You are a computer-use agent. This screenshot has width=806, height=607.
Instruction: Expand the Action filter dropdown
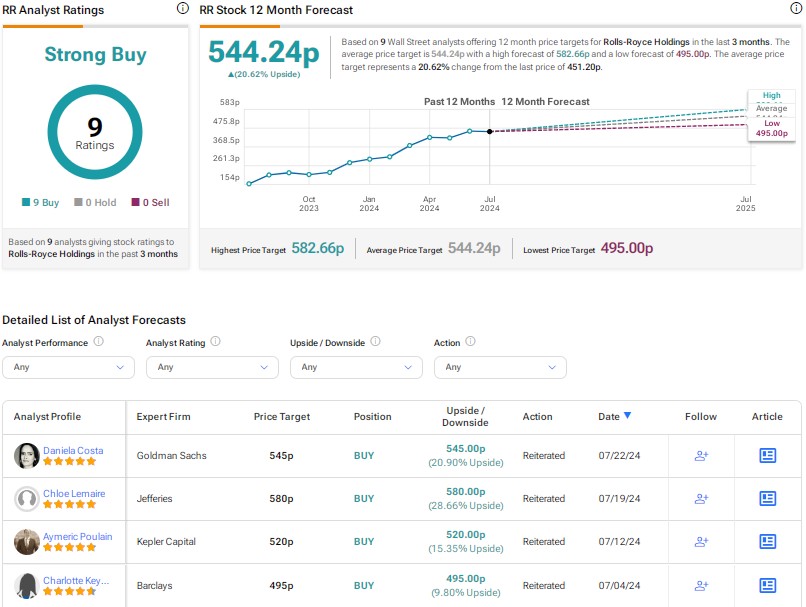coord(500,367)
